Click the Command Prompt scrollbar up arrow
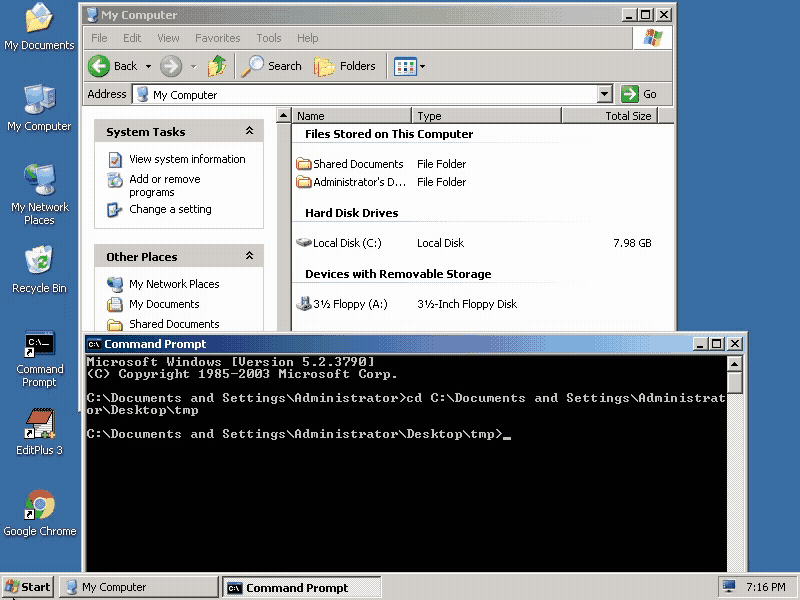This screenshot has width=800, height=600. click(x=735, y=362)
